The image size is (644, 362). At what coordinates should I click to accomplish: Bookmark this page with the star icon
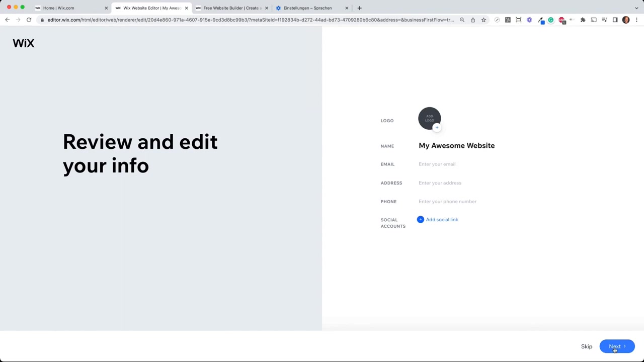click(x=484, y=20)
